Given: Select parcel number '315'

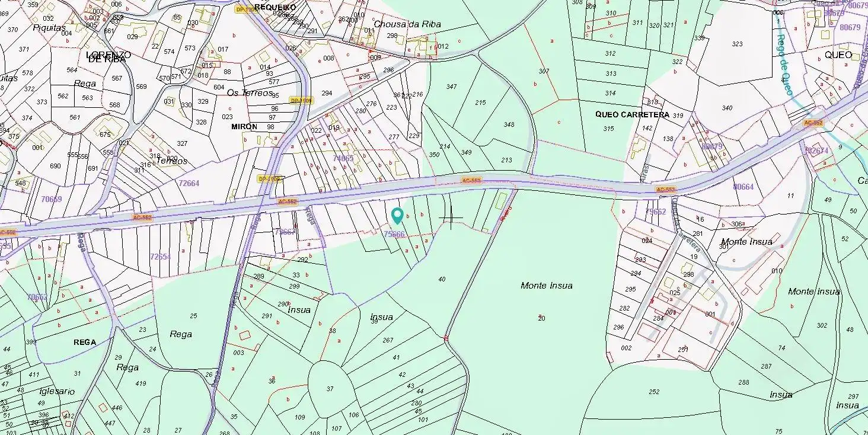Looking at the screenshot, I should pyautogui.click(x=609, y=129).
